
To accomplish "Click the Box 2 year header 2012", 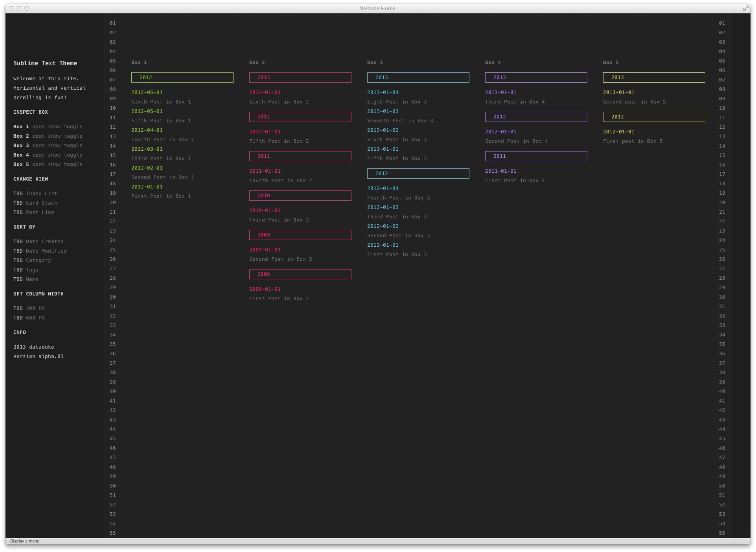I will coord(300,116).
